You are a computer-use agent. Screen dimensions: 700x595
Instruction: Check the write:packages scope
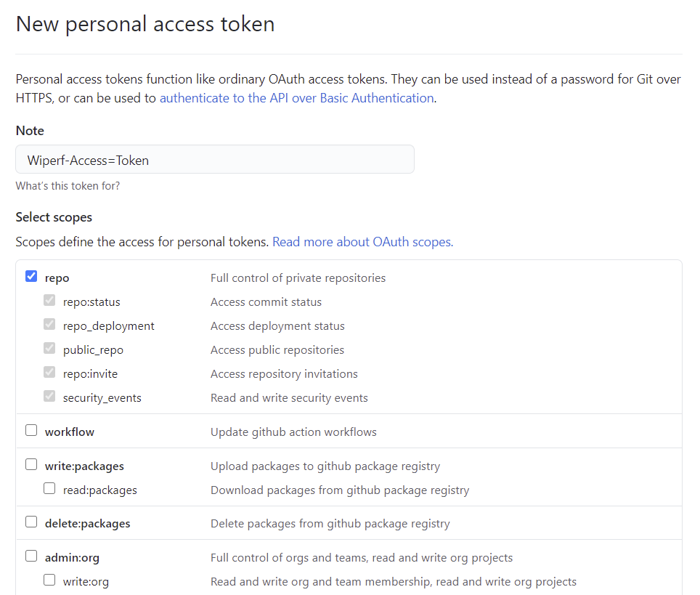(31, 464)
